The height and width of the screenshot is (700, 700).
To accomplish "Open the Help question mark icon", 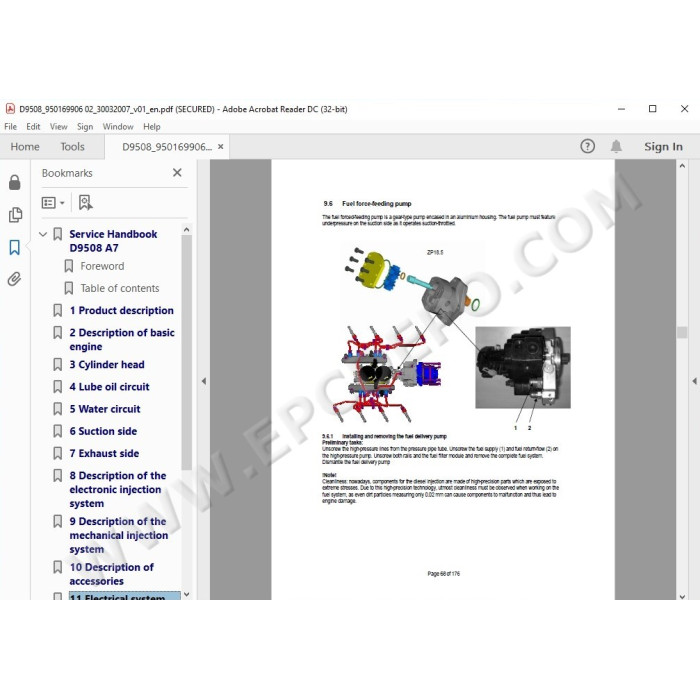I will [588, 146].
